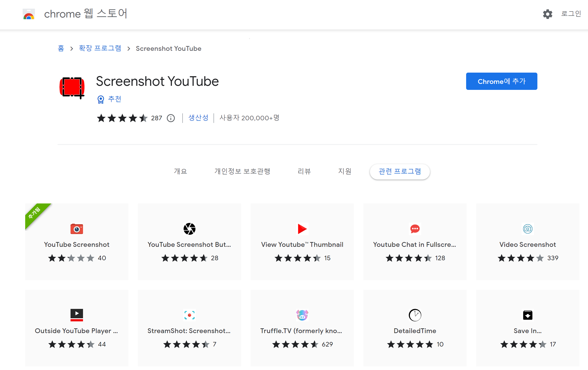Open the 개인정보 보호관행 tab
The image size is (588, 370).
[x=242, y=172]
